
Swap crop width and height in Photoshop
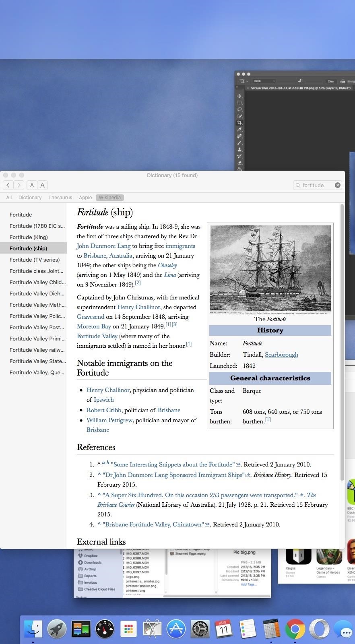pos(300,81)
